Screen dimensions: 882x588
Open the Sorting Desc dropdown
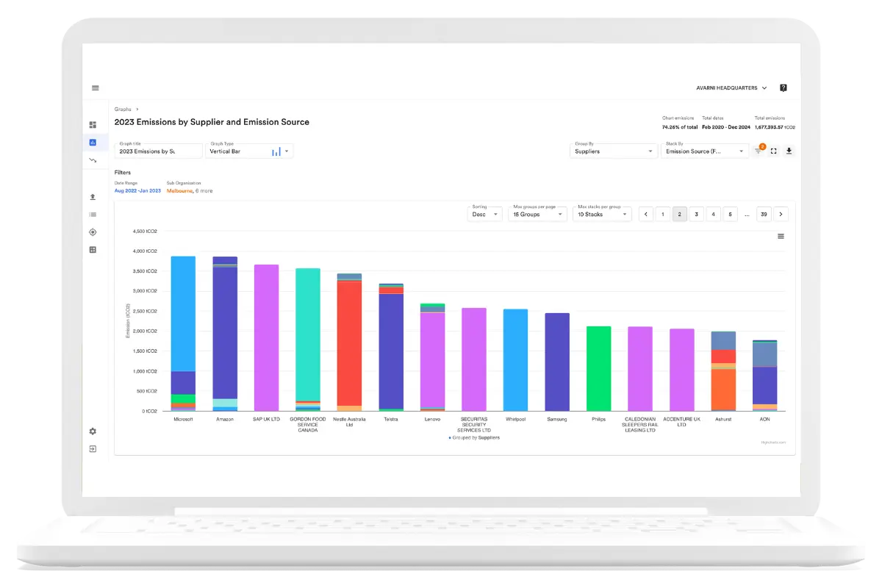(485, 214)
